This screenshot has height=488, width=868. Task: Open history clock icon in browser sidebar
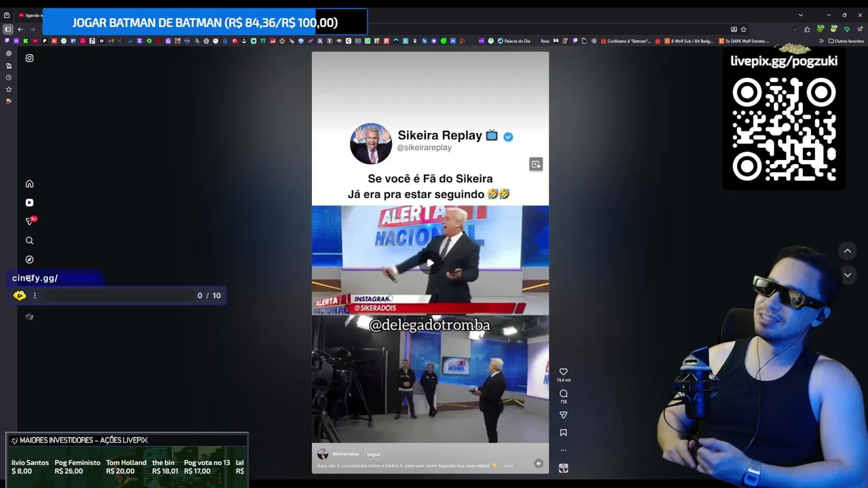[9, 77]
